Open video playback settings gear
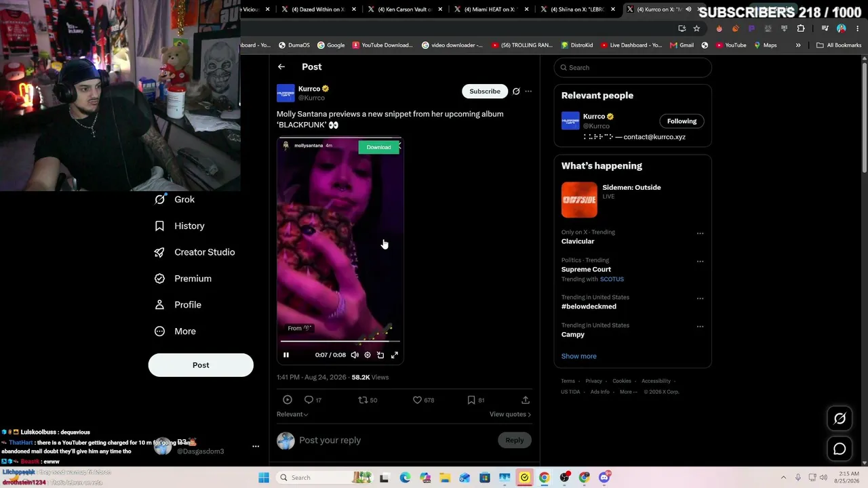This screenshot has height=488, width=868. (x=368, y=355)
